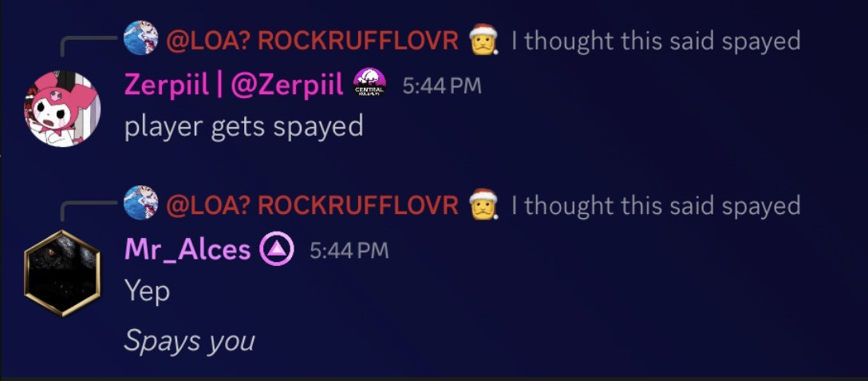Open profile via Mr_Alces username

[187, 249]
